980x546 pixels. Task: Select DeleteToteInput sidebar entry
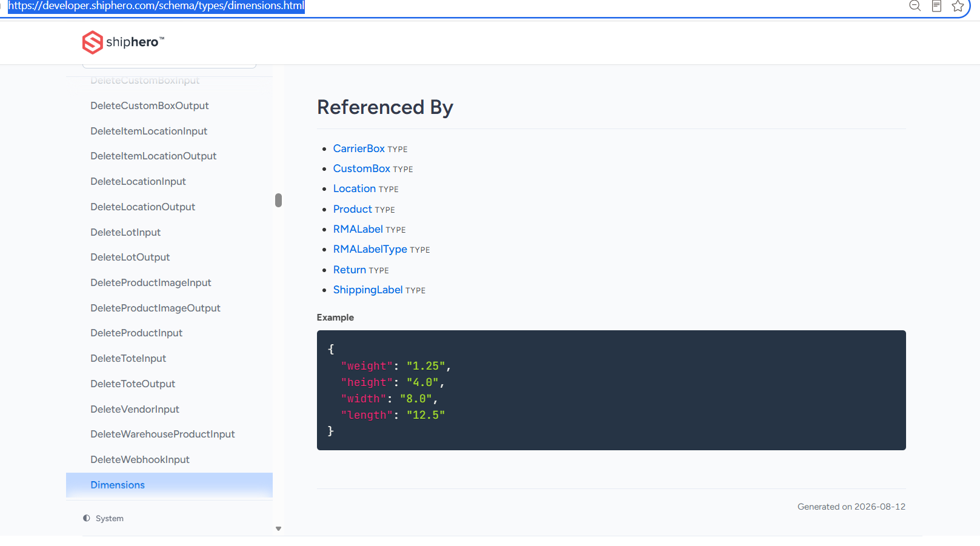(128, 358)
